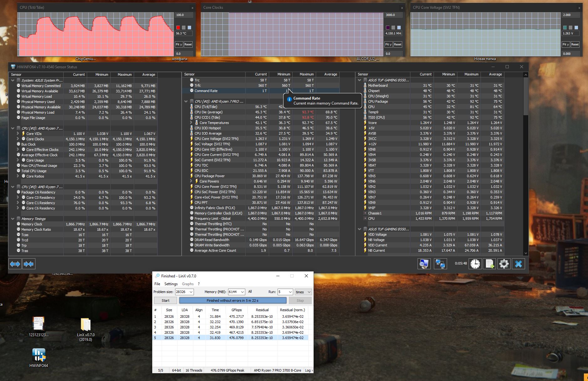Expand the Core Powers row
Viewport: 588px width, 381px height.
pyautogui.click(x=191, y=181)
